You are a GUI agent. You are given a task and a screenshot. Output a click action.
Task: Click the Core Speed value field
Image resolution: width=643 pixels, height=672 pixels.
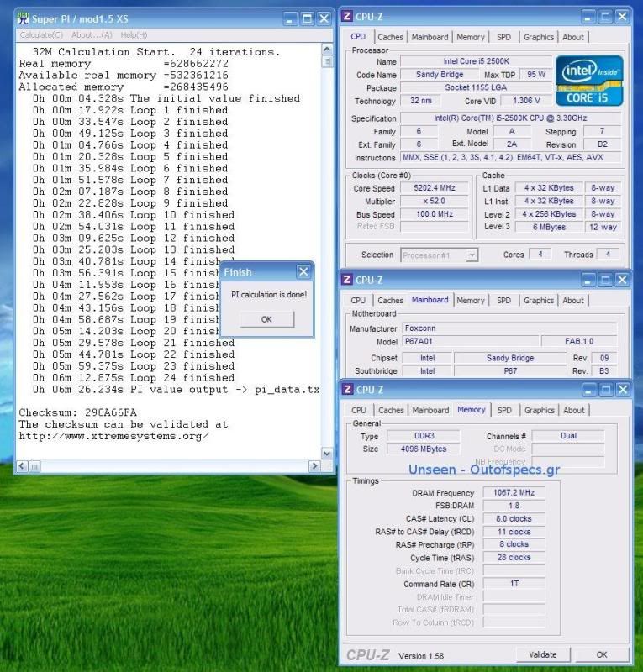435,188
